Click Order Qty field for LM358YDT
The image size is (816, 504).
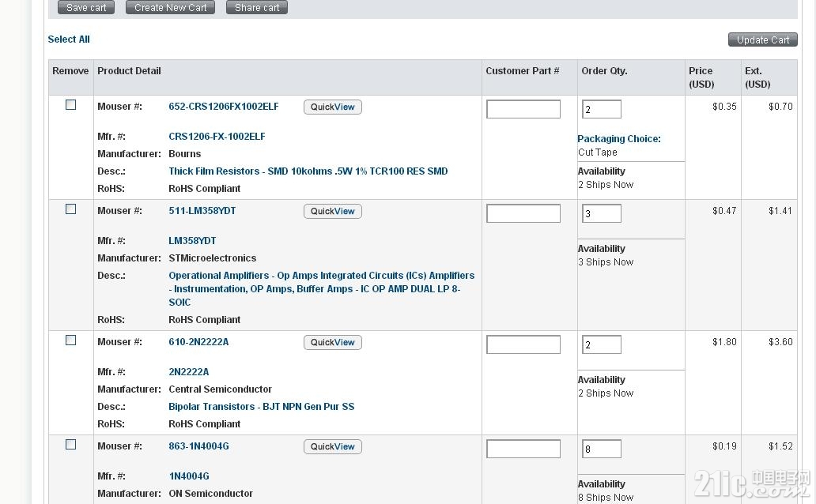[x=602, y=213]
